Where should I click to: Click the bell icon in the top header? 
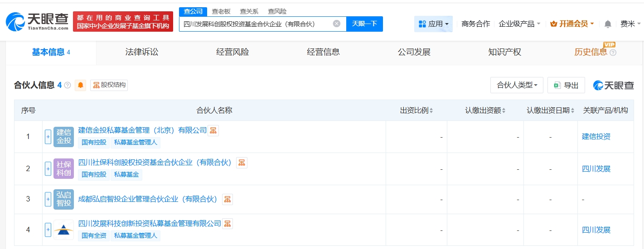tap(608, 24)
